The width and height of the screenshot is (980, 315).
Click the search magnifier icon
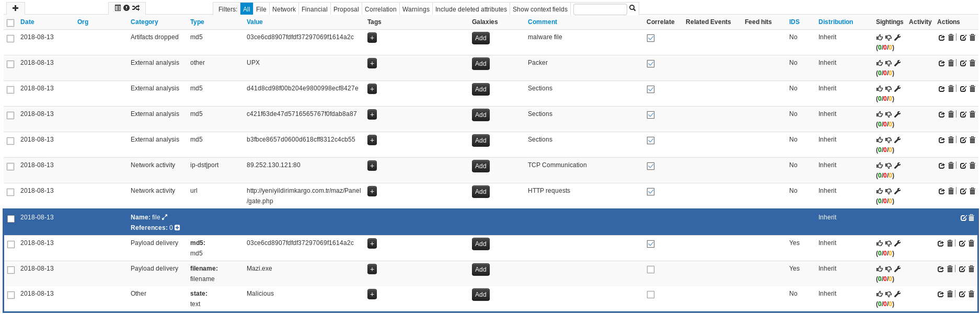pos(632,8)
